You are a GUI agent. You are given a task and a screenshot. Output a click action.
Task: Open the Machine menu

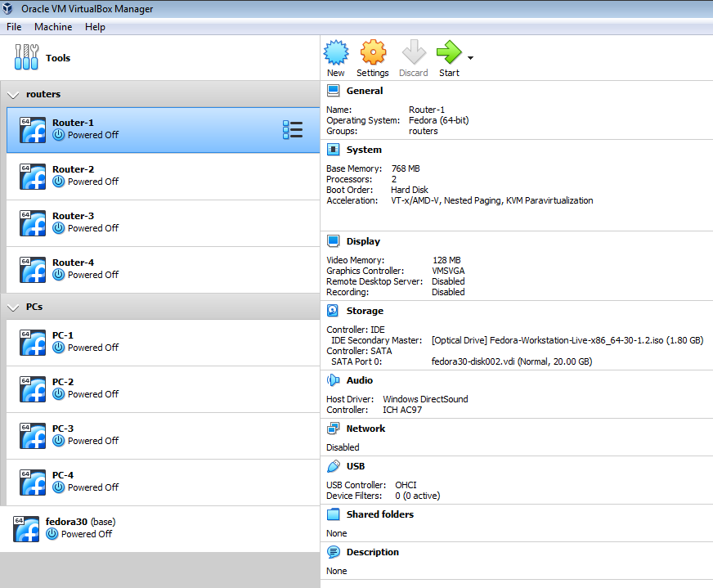point(53,27)
